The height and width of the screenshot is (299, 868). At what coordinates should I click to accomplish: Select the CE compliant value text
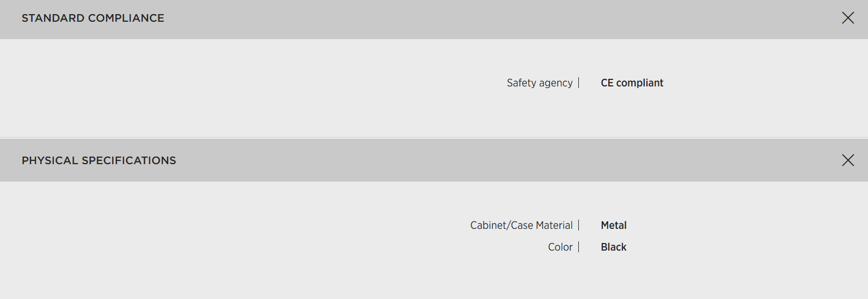[x=632, y=83]
